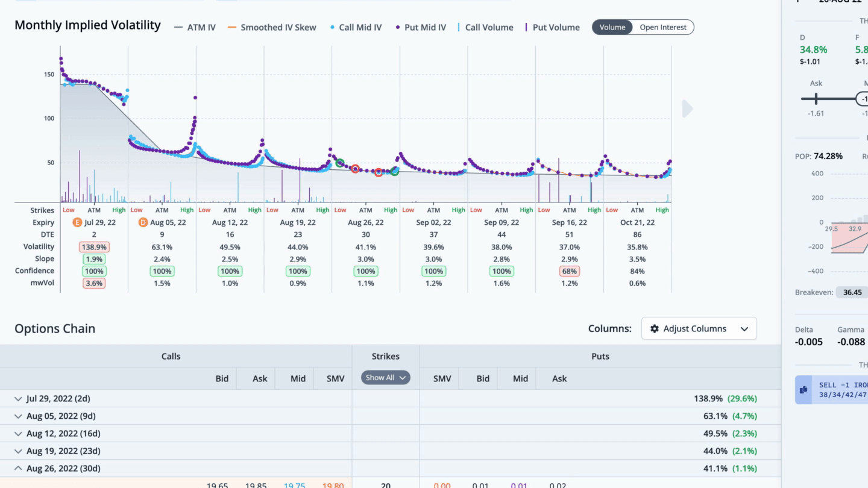Click the Gamma -0.088 value

coord(851,342)
